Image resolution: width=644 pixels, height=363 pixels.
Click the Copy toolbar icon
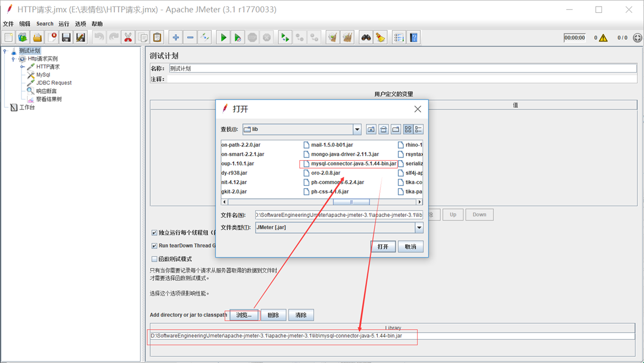pyautogui.click(x=142, y=38)
